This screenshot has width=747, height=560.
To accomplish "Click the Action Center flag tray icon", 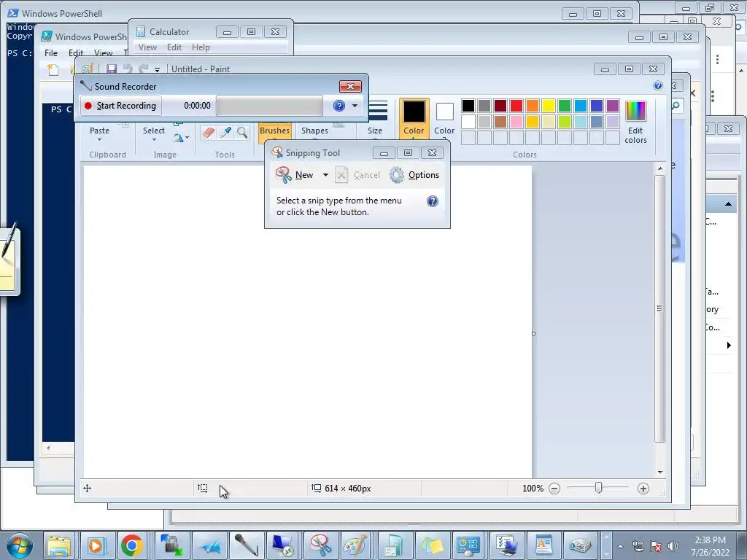I will point(656,546).
